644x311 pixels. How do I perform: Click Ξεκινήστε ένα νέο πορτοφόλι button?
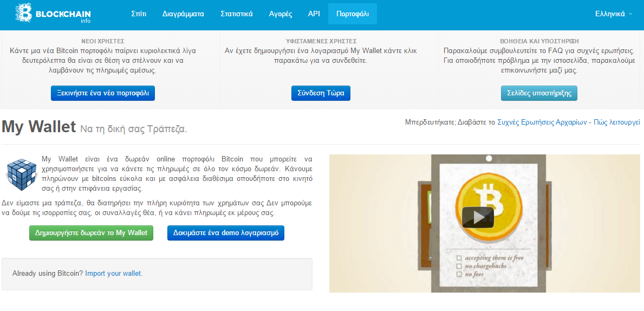click(103, 93)
